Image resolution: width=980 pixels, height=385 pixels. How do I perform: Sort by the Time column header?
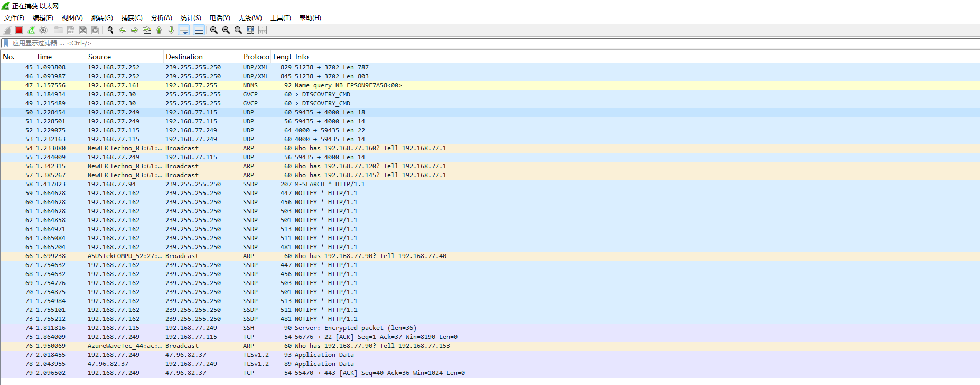60,57
